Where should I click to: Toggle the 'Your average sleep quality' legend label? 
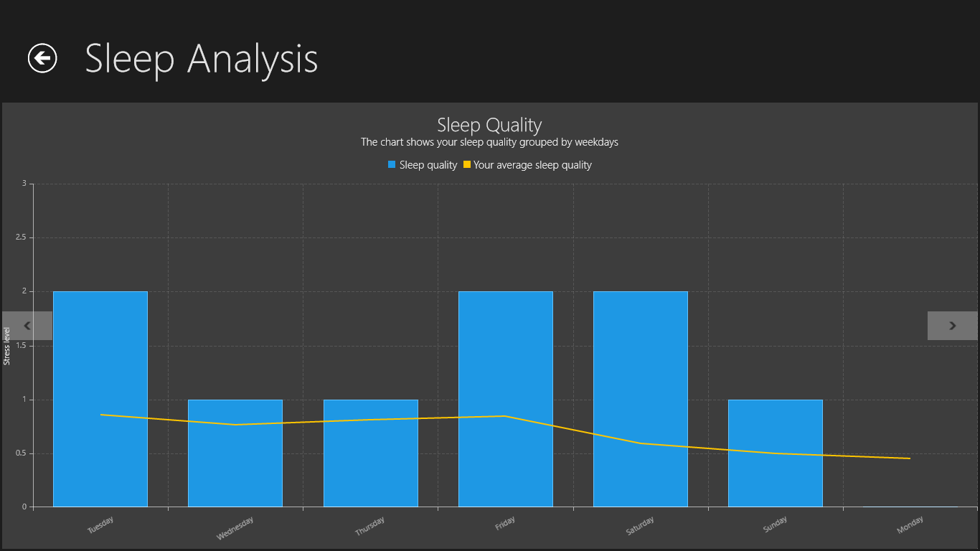coord(532,165)
